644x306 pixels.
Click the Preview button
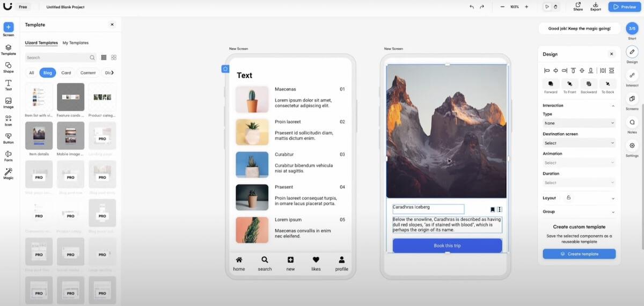tap(624, 6)
